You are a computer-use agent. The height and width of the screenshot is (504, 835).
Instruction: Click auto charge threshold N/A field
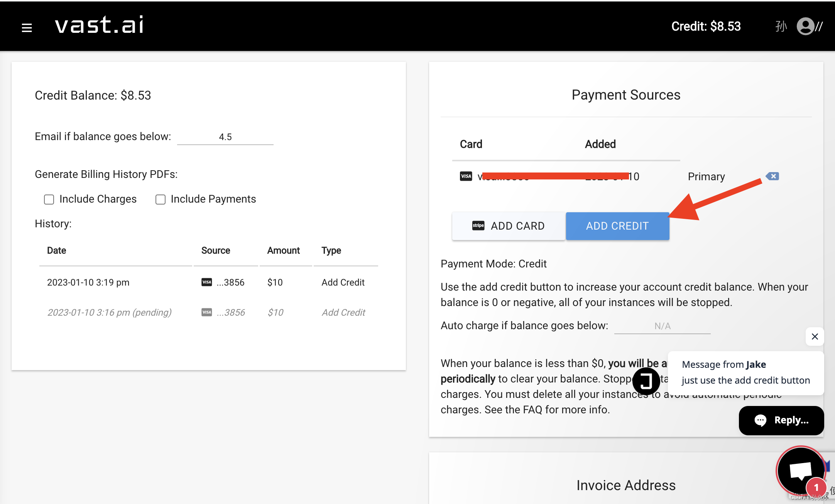tap(662, 326)
